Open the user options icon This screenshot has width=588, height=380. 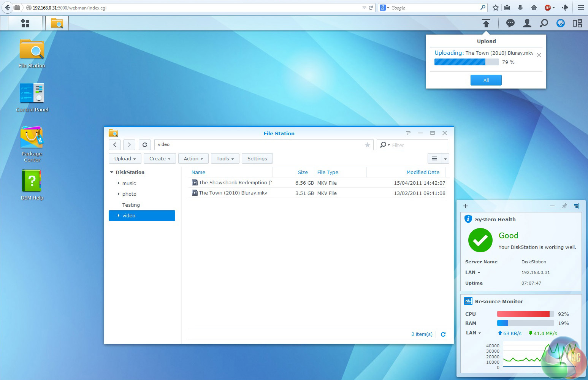pos(527,24)
